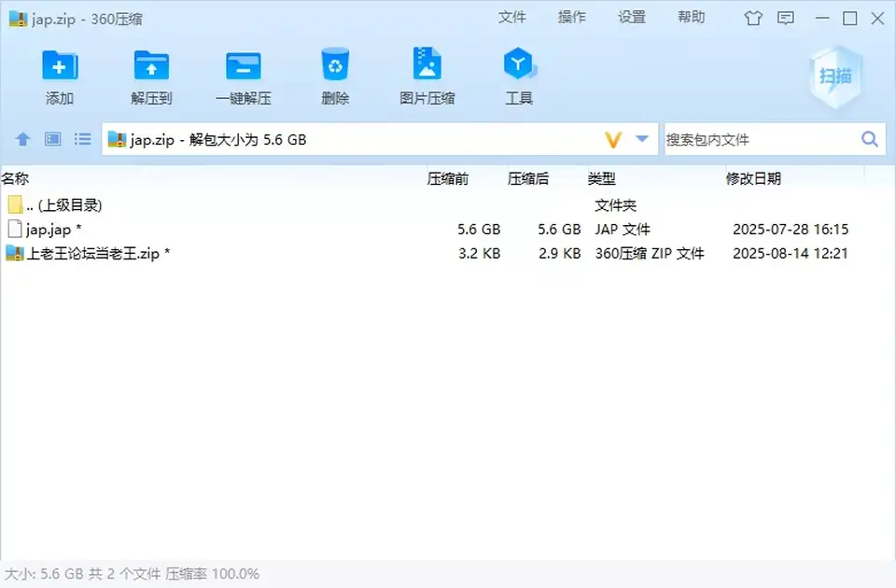Go up one level with arrow icon

(22, 139)
